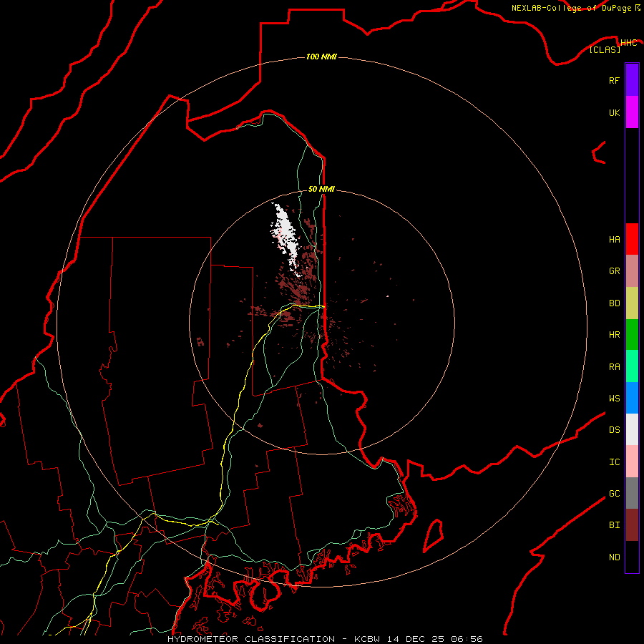The width and height of the screenshot is (644, 644).
Task: Click the RF legend label
Action: [614, 80]
